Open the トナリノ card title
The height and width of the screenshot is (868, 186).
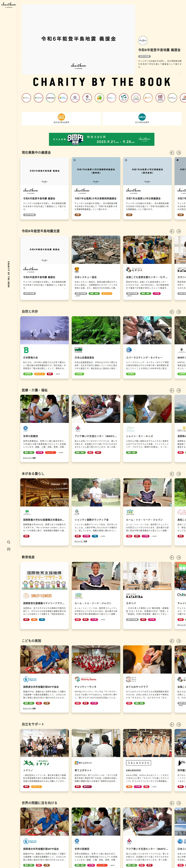[x=28, y=770]
